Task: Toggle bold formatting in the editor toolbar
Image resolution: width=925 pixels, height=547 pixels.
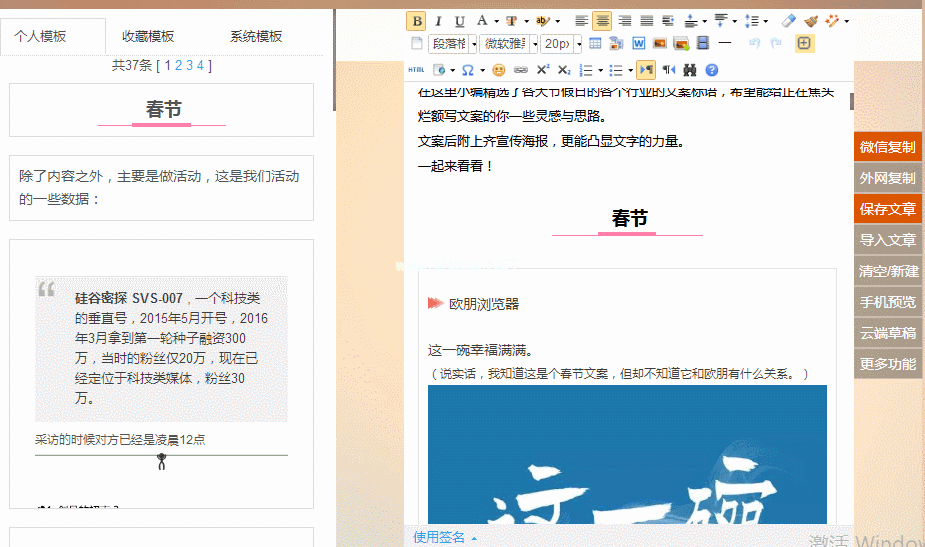Action: pos(416,21)
